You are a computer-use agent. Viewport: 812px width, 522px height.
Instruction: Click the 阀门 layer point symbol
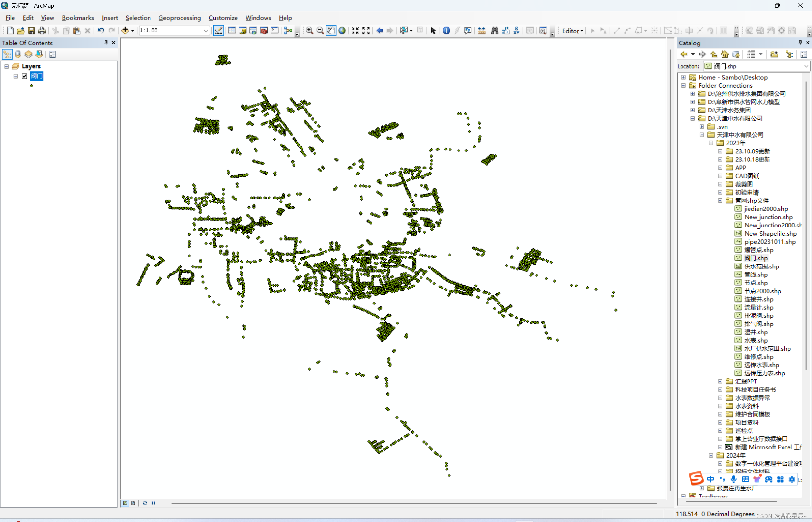pyautogui.click(x=32, y=86)
